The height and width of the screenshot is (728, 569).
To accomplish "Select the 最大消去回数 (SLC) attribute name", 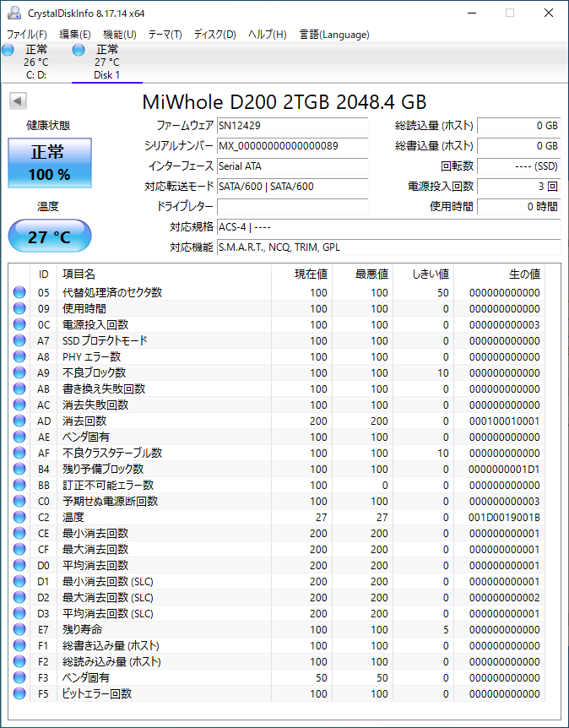I will (x=108, y=597).
